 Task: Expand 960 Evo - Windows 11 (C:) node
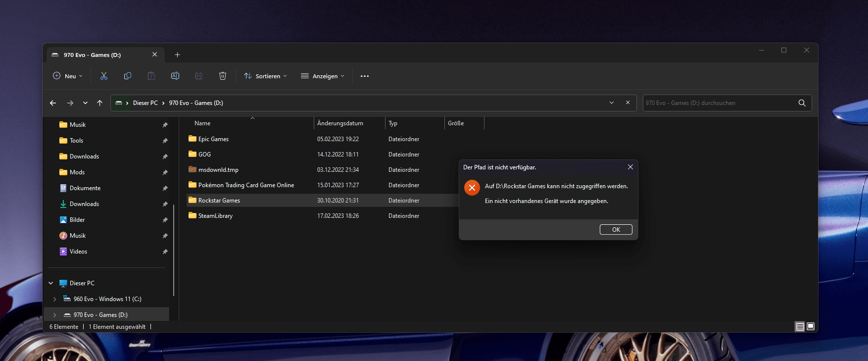pos(54,299)
